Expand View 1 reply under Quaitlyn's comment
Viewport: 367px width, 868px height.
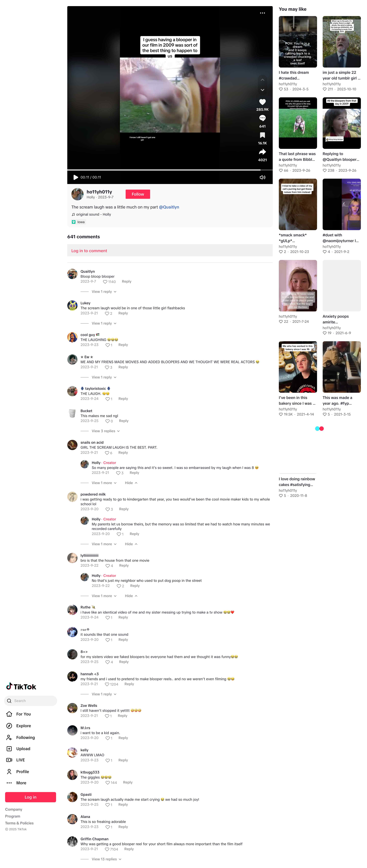(104, 292)
